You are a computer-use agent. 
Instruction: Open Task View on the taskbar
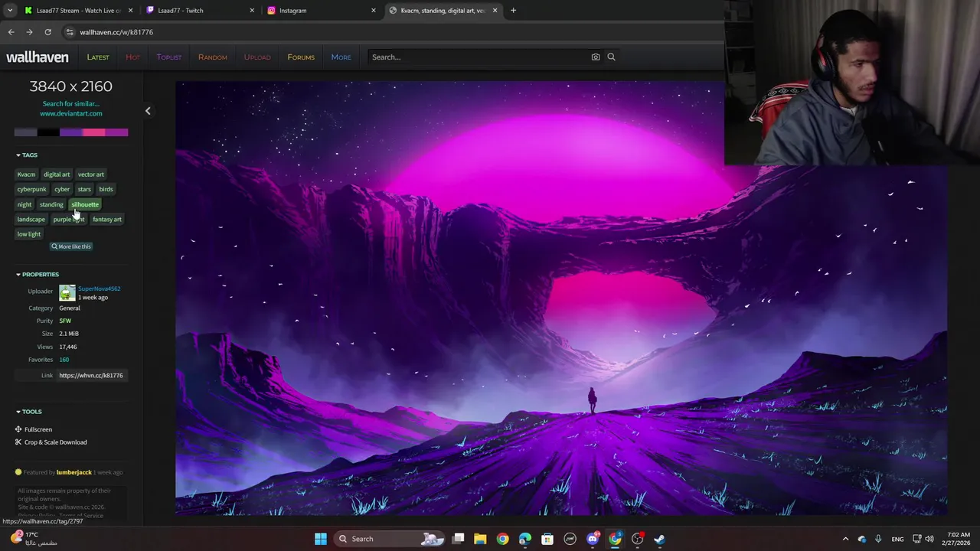click(x=458, y=539)
